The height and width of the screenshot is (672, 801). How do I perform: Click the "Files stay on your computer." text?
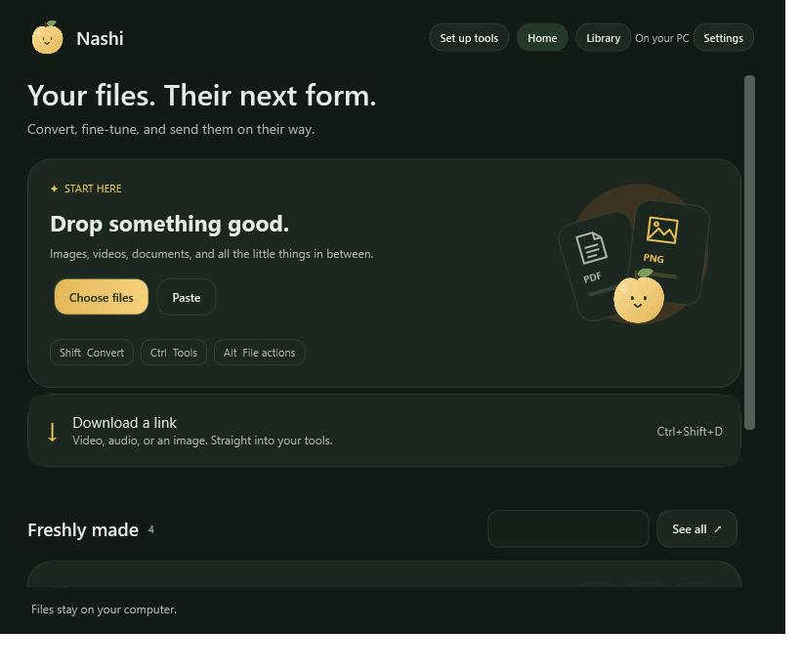coord(104,609)
